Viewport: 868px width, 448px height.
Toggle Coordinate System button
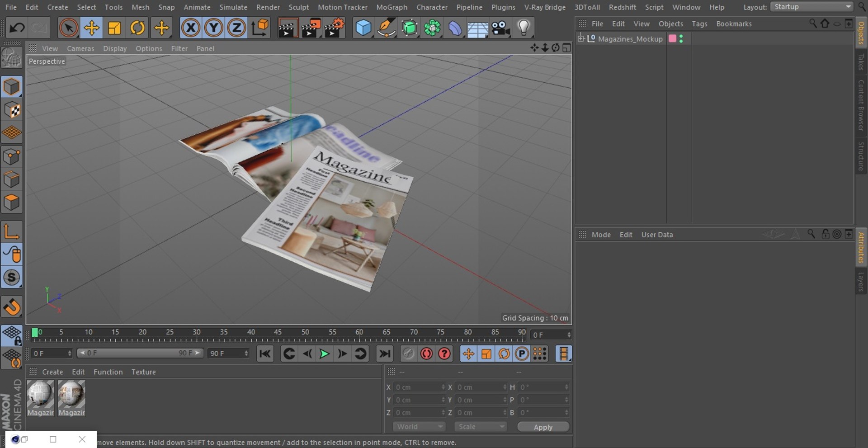[260, 28]
